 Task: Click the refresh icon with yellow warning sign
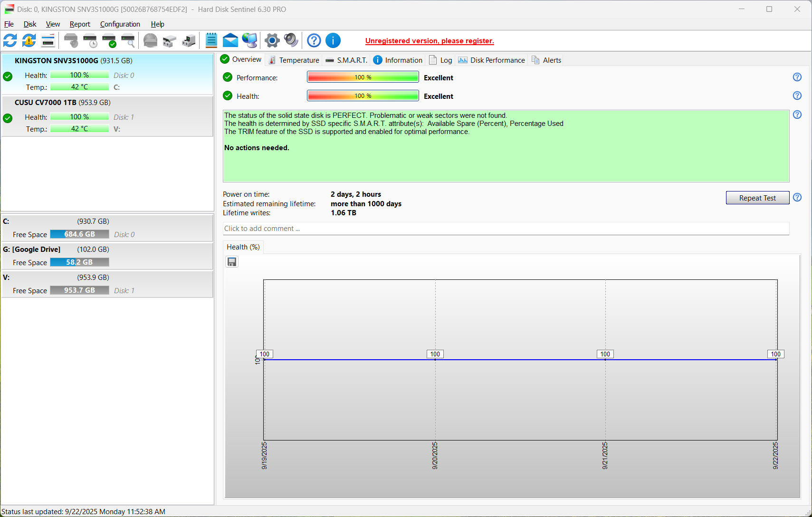point(29,41)
